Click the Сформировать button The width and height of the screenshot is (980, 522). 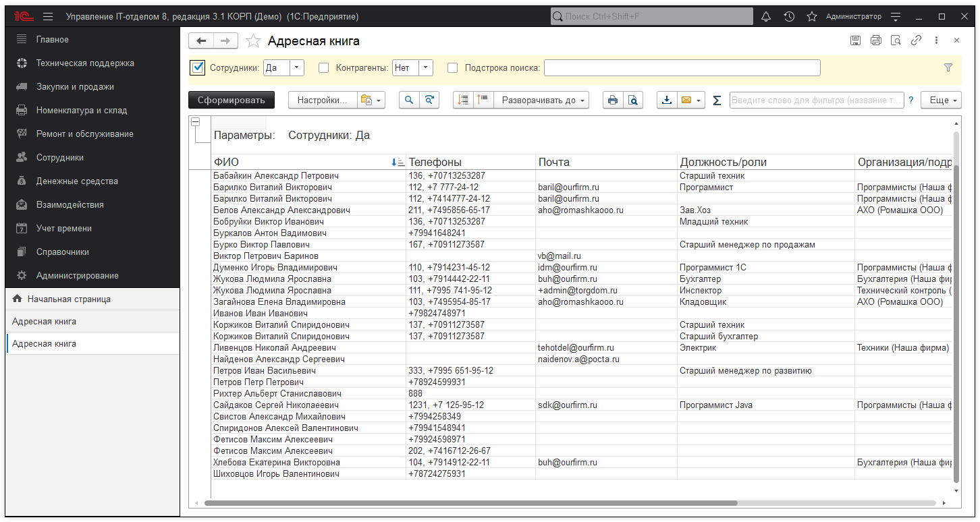(232, 100)
